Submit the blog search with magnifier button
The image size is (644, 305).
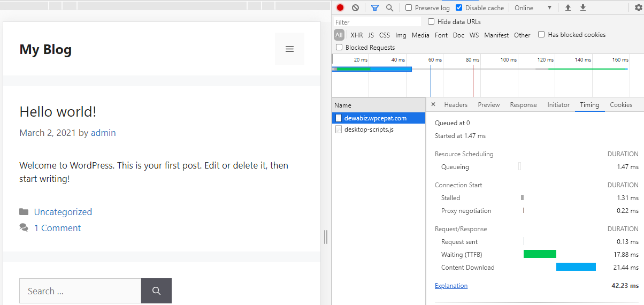coord(156,291)
